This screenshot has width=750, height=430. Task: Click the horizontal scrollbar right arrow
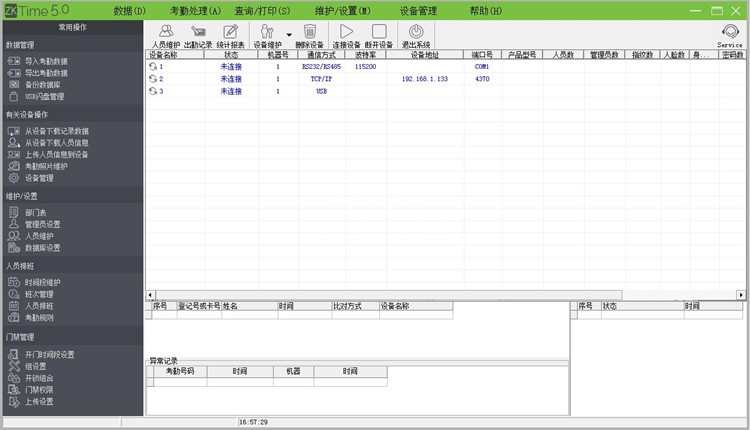[741, 295]
